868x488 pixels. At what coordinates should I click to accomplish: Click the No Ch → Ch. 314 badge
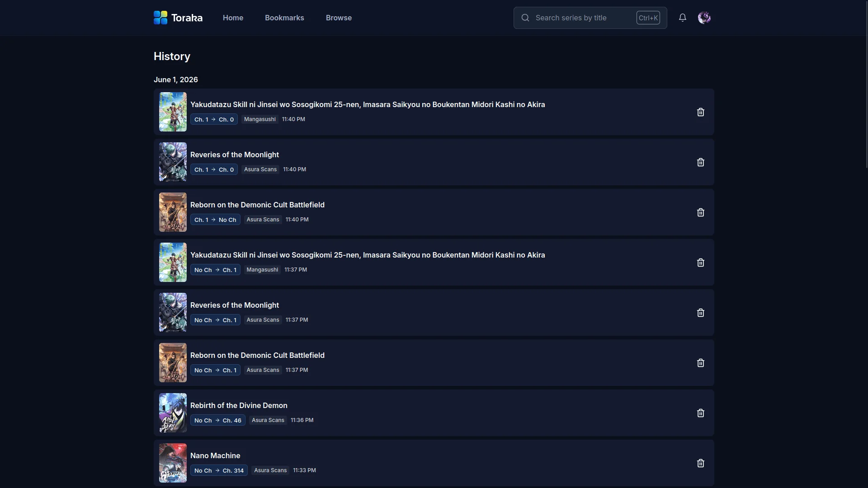tap(219, 470)
